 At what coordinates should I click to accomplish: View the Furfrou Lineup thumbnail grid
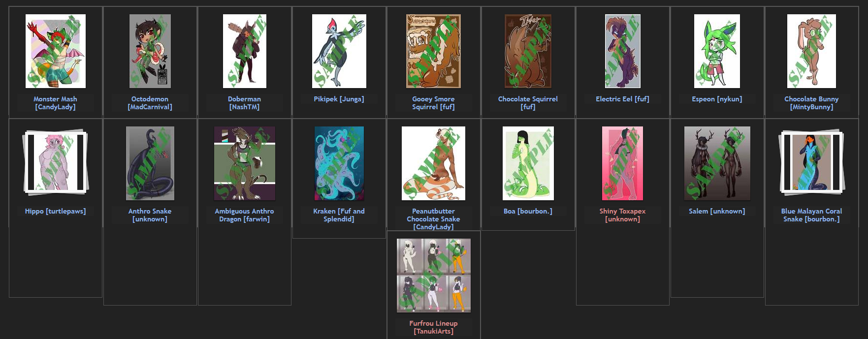(434, 276)
